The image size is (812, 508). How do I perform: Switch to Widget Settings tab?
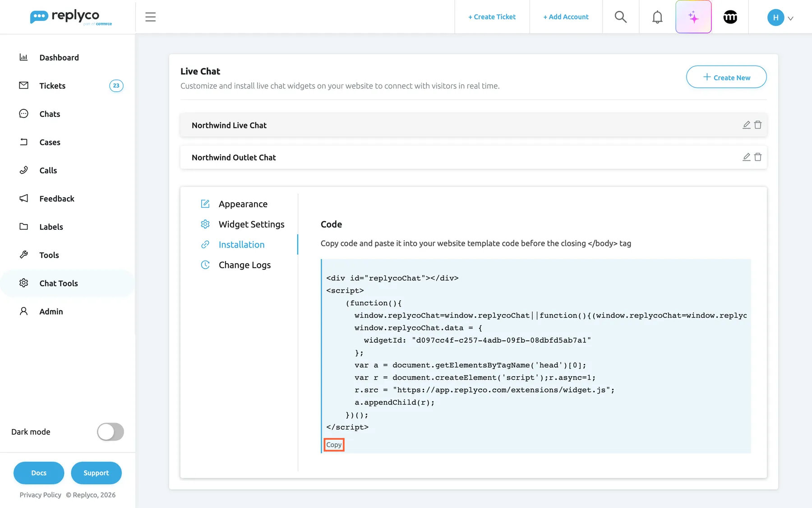pos(243,224)
